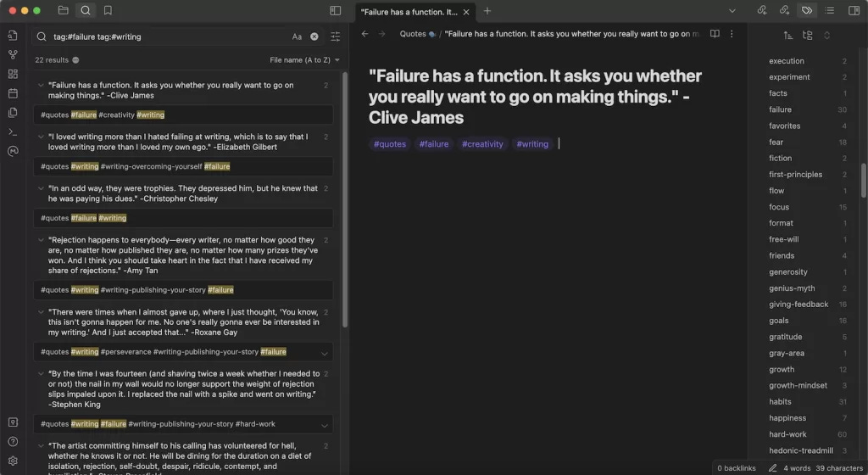Screen dimensions: 868x475
Task: Toggle reading view book icon
Action: (715, 34)
